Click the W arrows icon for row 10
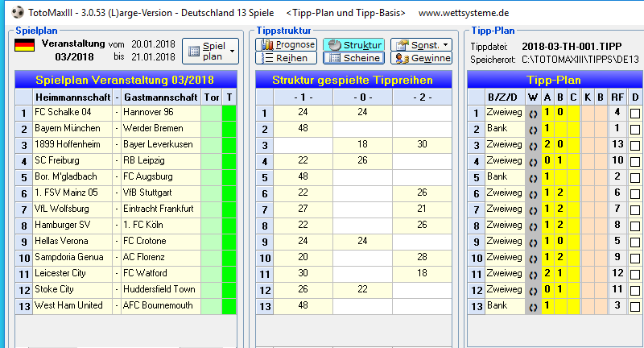644x348 pixels. point(533,258)
